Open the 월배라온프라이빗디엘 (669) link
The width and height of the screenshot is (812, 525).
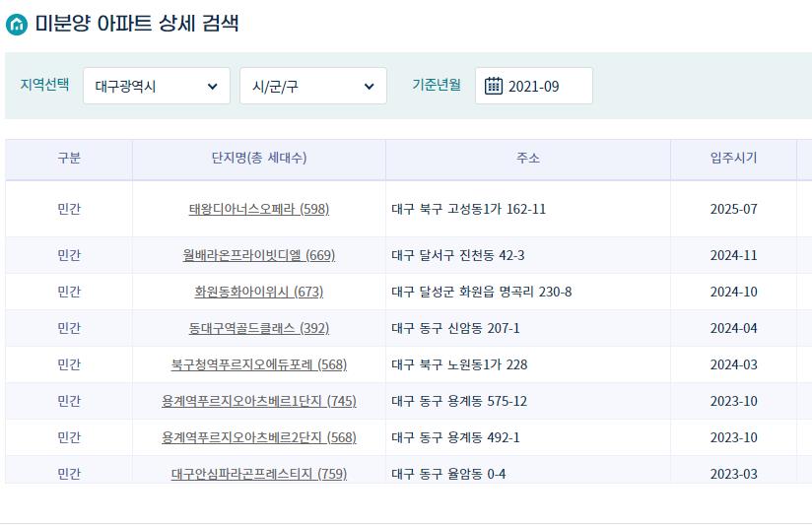(259, 255)
